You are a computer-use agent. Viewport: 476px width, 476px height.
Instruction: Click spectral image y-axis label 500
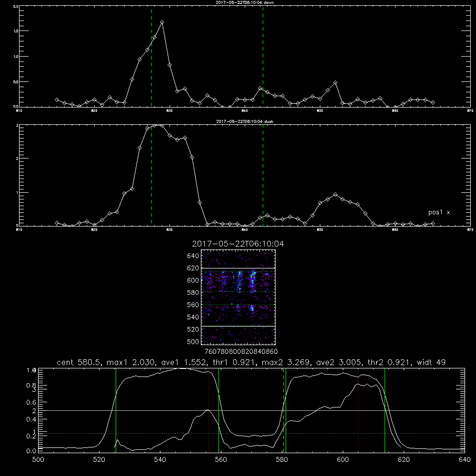(x=193, y=341)
